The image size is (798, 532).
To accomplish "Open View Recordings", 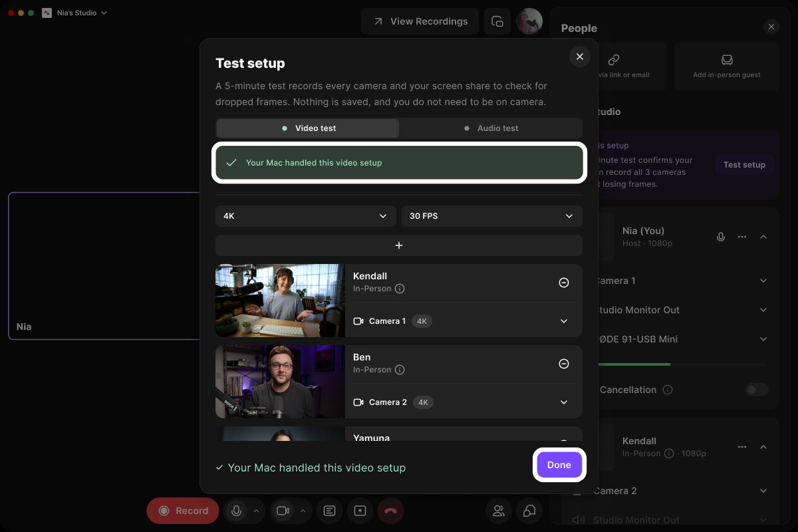I will pyautogui.click(x=420, y=21).
